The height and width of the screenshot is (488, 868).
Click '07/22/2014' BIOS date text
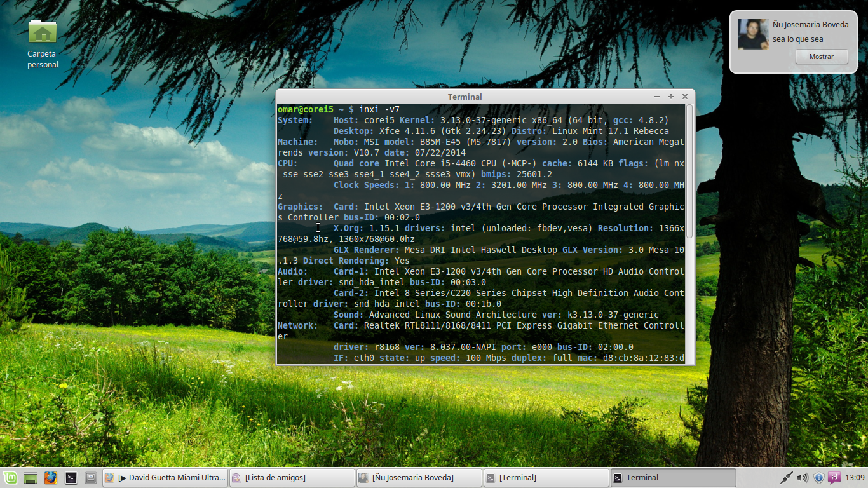440,152
